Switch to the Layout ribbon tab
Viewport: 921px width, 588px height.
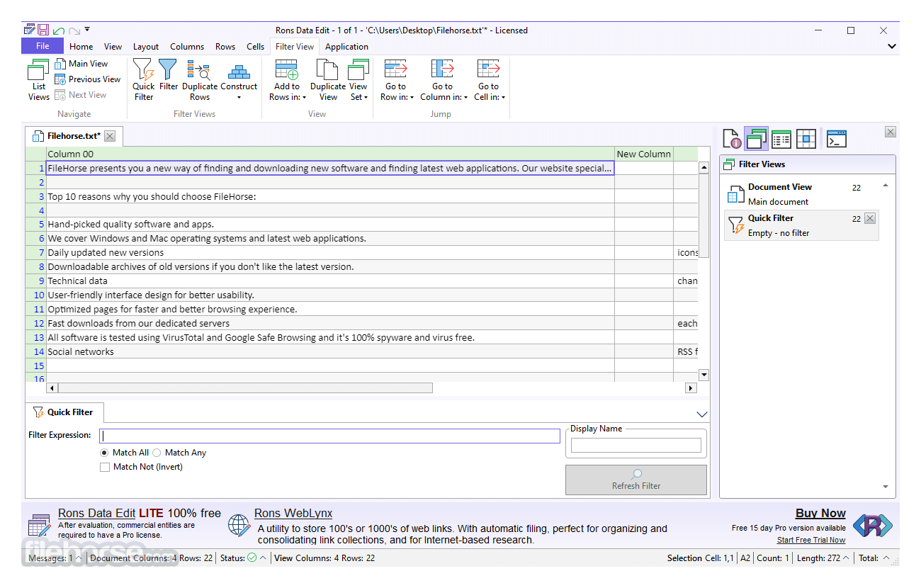point(146,47)
